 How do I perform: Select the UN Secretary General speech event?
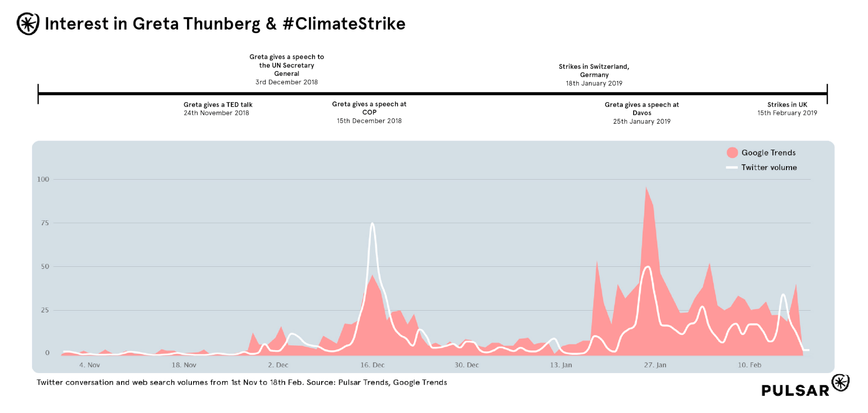(x=286, y=69)
